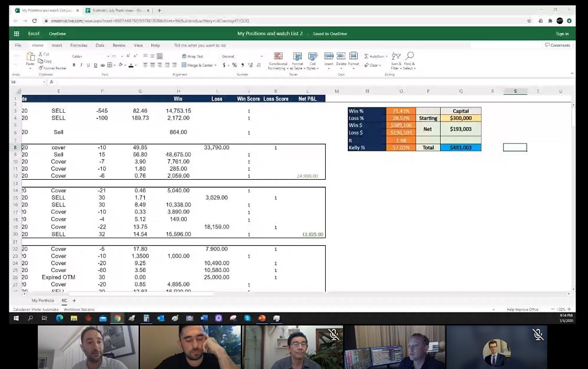Expand the Merge & Center dropdown arrow

[x=215, y=66]
